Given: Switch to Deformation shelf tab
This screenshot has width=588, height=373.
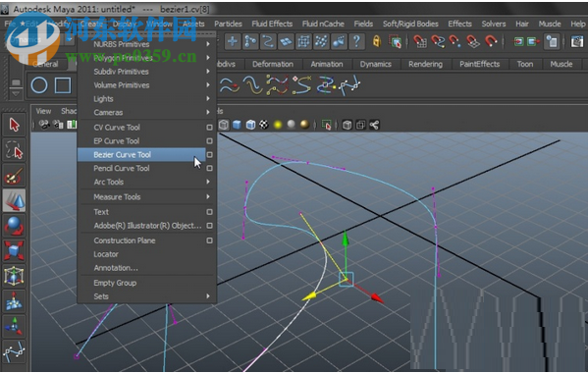Looking at the screenshot, I should click(273, 64).
